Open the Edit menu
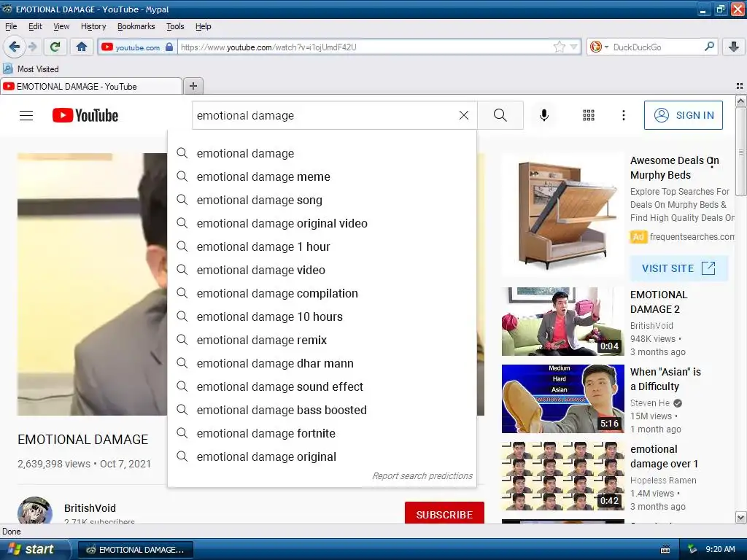 coord(35,26)
